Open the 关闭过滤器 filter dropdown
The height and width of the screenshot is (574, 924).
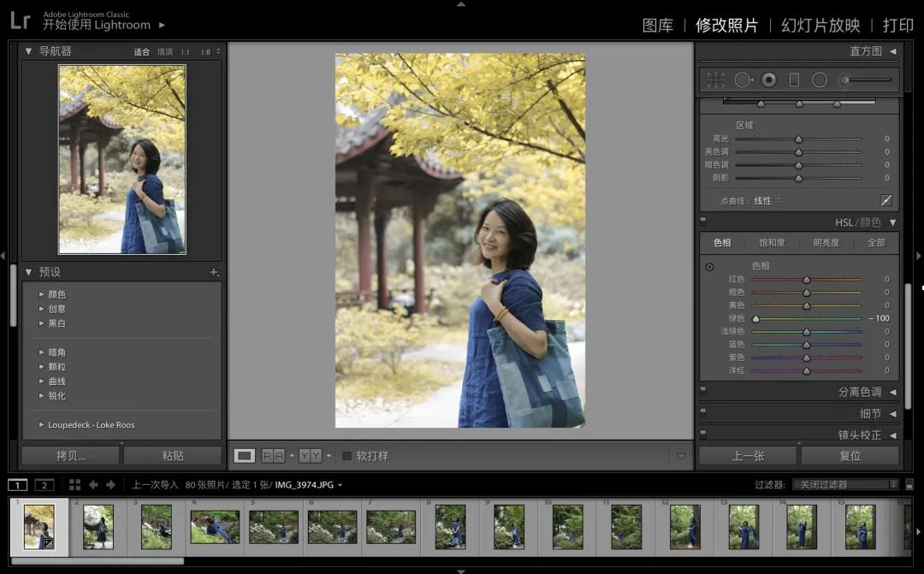pyautogui.click(x=845, y=484)
